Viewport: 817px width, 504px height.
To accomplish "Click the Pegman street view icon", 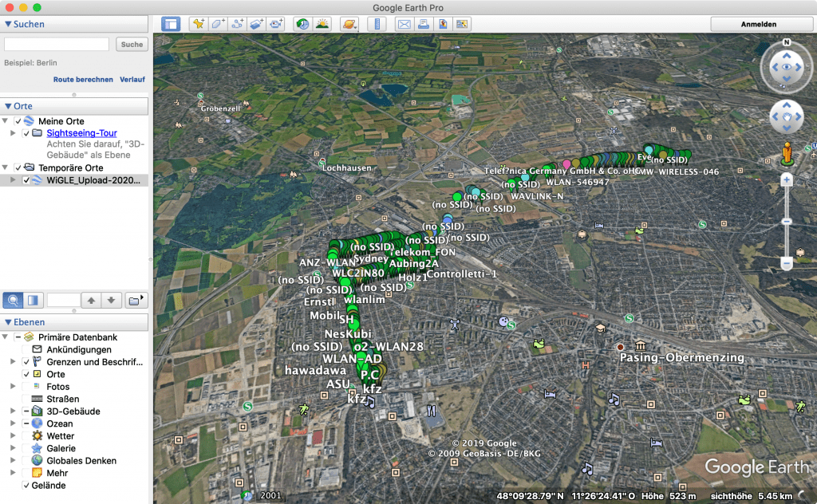I will [787, 154].
